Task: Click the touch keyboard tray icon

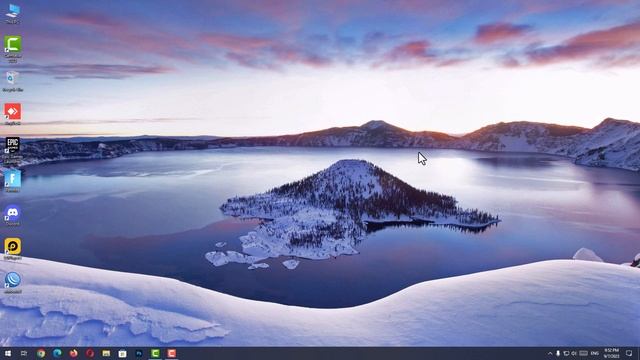Action: coord(584,353)
